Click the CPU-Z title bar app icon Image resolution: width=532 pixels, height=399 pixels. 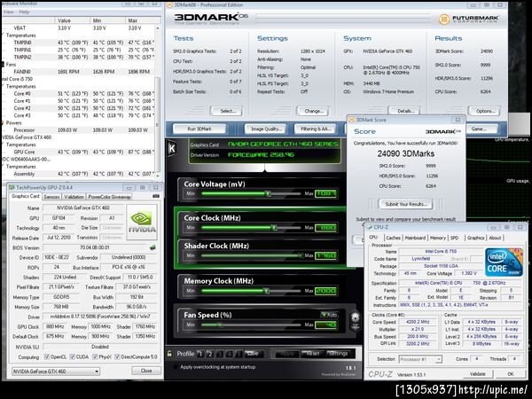(x=369, y=227)
